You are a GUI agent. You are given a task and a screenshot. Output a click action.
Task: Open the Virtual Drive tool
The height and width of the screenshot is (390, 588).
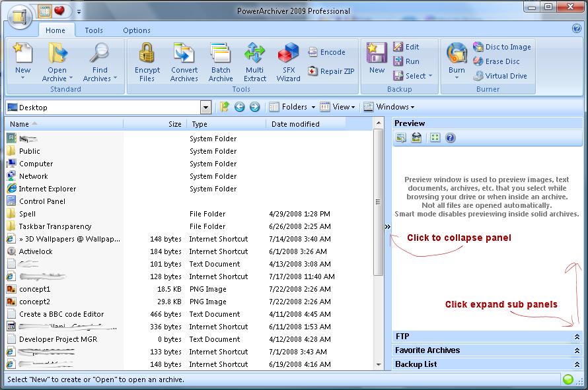pos(500,76)
